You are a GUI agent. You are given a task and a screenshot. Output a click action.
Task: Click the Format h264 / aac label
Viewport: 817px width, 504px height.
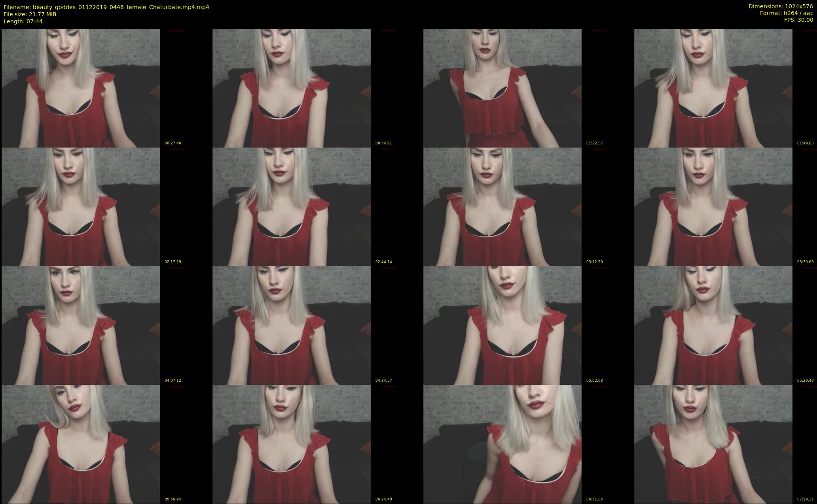coord(786,13)
